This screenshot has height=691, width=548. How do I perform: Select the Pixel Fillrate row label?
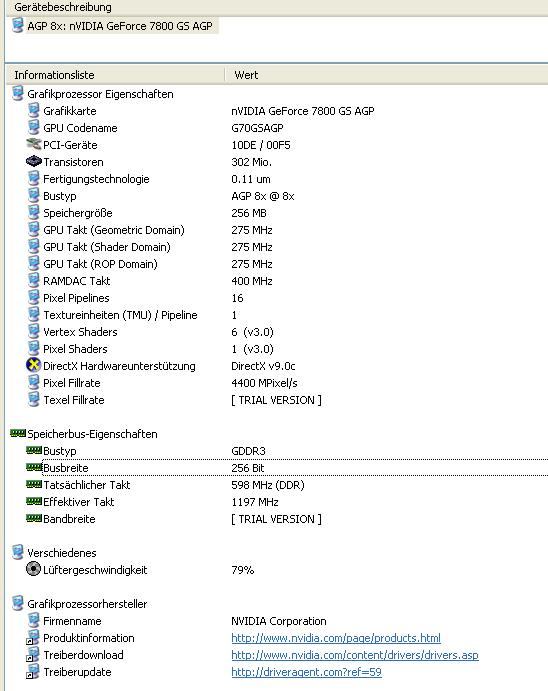(x=71, y=383)
